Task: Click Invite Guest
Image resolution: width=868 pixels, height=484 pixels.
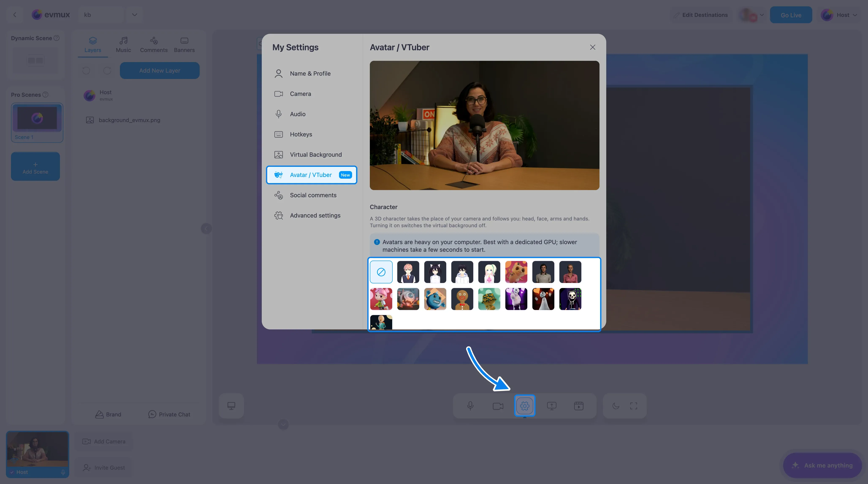Action: tap(104, 468)
